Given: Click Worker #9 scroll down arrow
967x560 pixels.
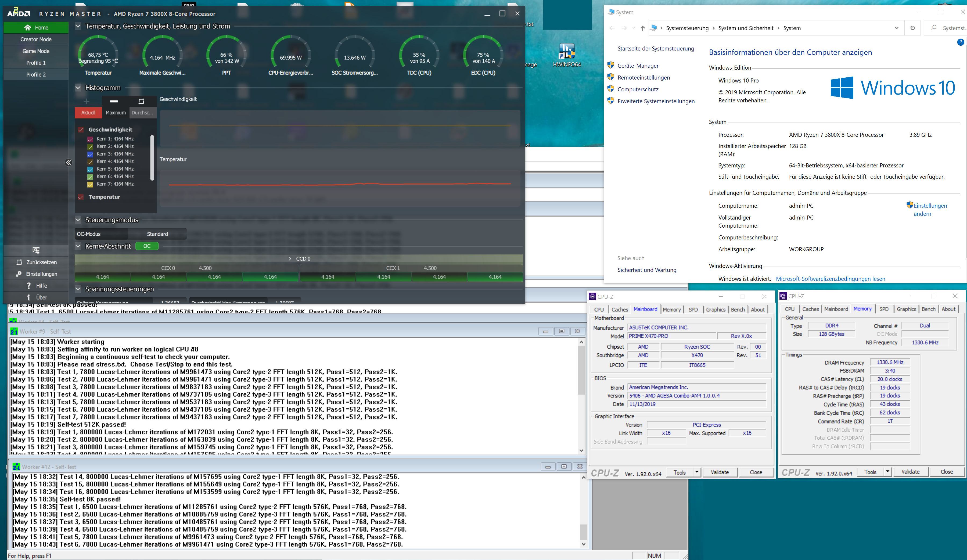Looking at the screenshot, I should coord(581,451).
